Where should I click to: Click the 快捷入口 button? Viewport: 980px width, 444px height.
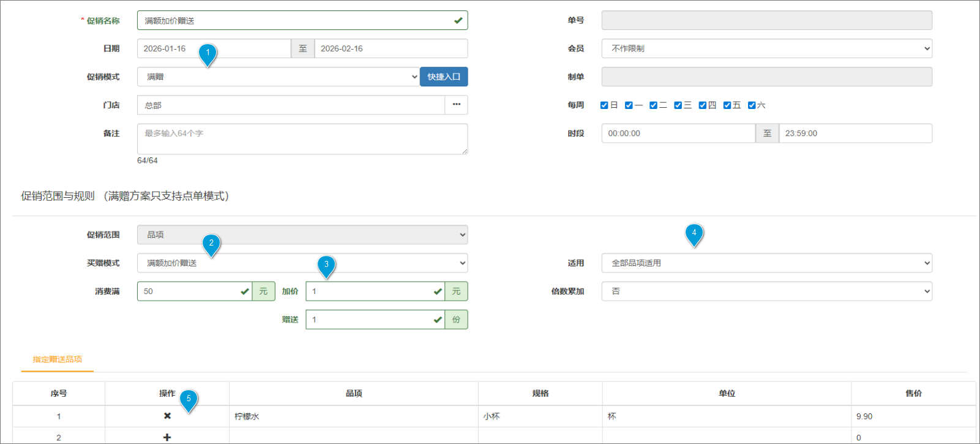(444, 77)
